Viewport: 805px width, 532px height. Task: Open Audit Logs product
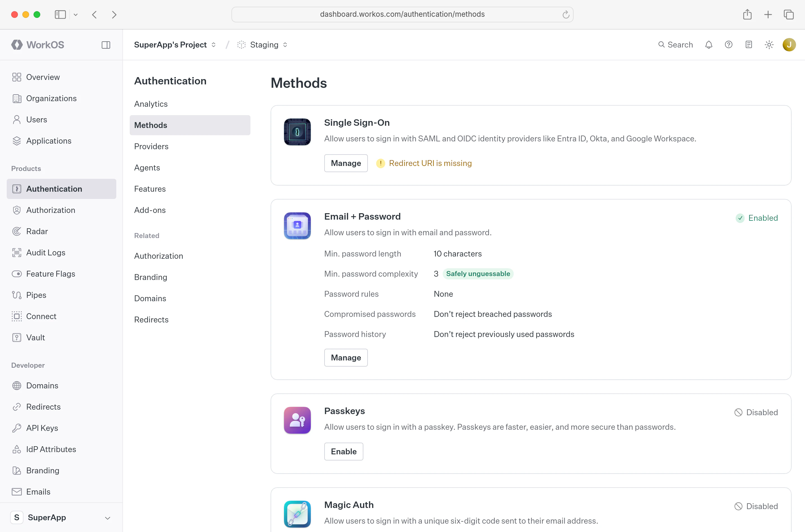tap(61, 253)
